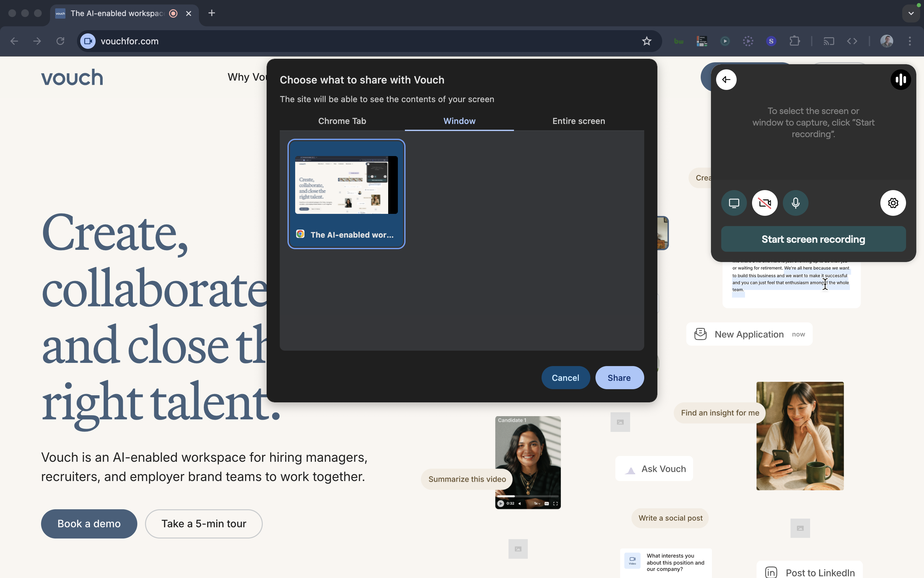Click Take a 5-min tour

[203, 524]
